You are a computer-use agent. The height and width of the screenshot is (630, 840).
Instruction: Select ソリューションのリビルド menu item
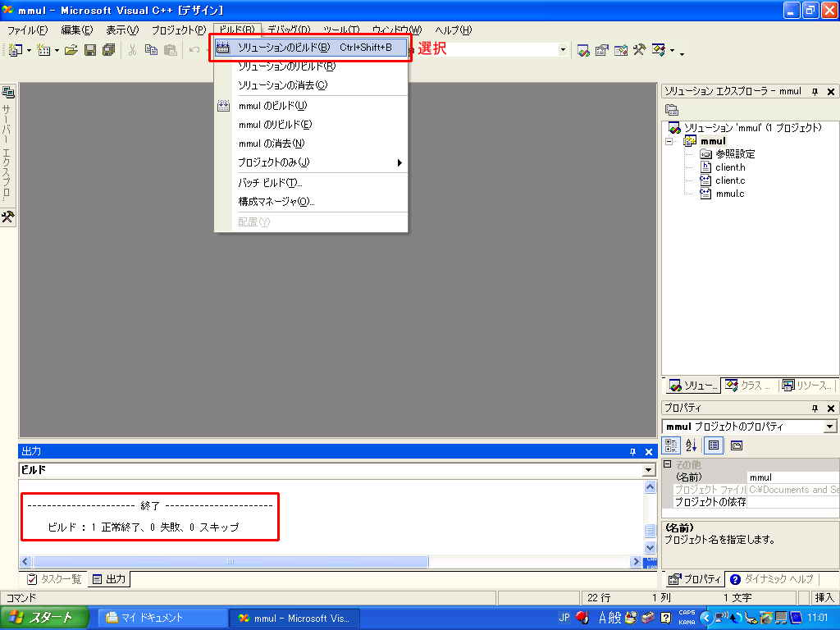point(311,66)
